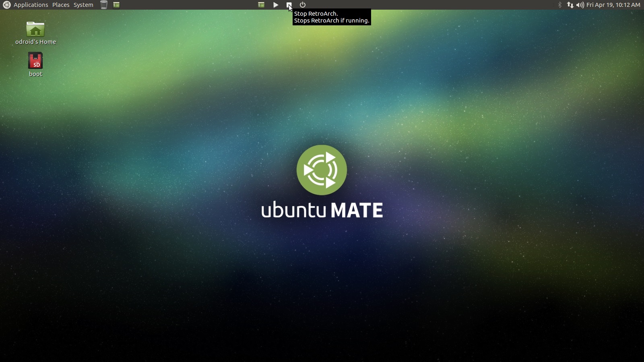Click the date and time display

pos(613,5)
